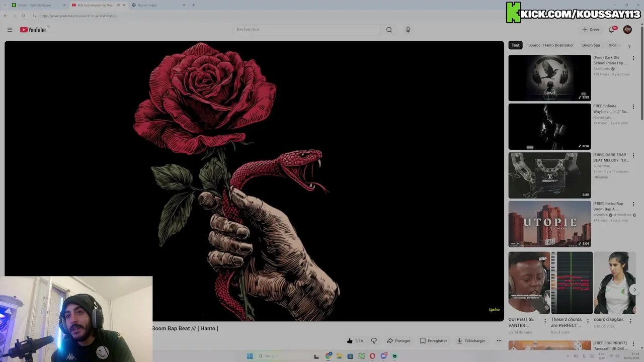Image resolution: width=644 pixels, height=362 pixels.
Task: Click the video title 'Boom Bap Beat /// [ Hanto ]'
Action: point(185,328)
